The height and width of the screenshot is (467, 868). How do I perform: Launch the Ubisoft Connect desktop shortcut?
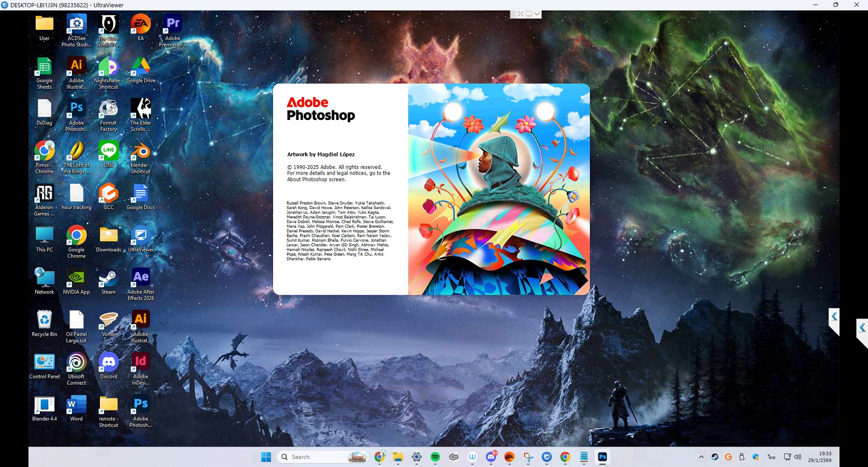pyautogui.click(x=76, y=369)
